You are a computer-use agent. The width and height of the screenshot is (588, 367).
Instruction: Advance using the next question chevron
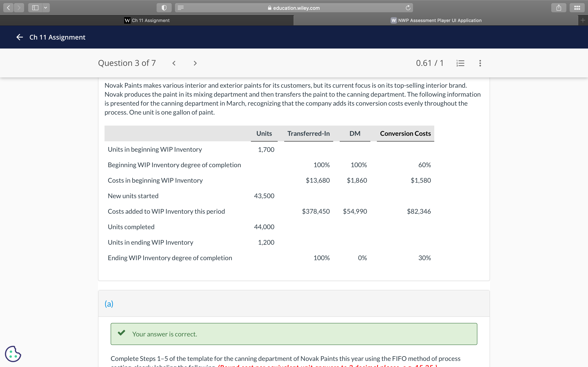(195, 63)
